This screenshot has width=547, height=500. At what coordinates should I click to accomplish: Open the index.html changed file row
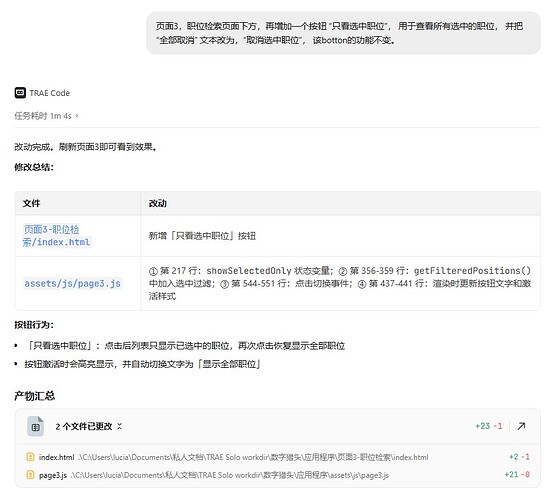click(278, 457)
